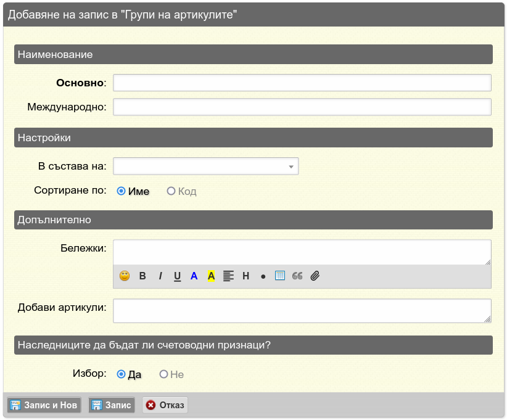Open text alignment options icon
The width and height of the screenshot is (507, 420).
pos(228,276)
